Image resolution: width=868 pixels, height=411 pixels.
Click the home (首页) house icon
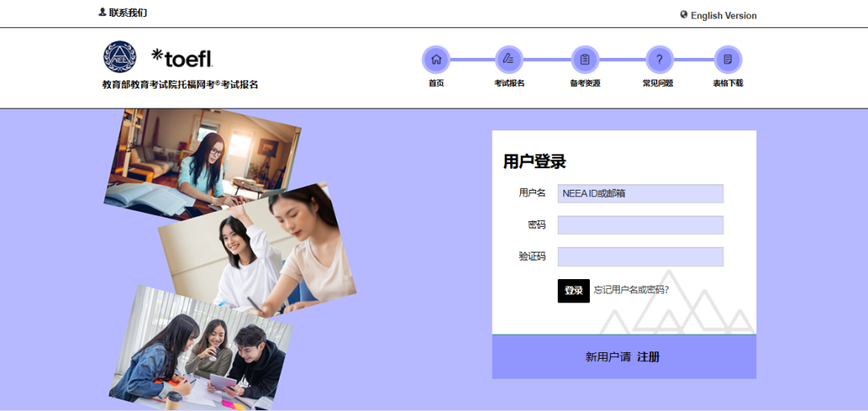click(x=436, y=60)
